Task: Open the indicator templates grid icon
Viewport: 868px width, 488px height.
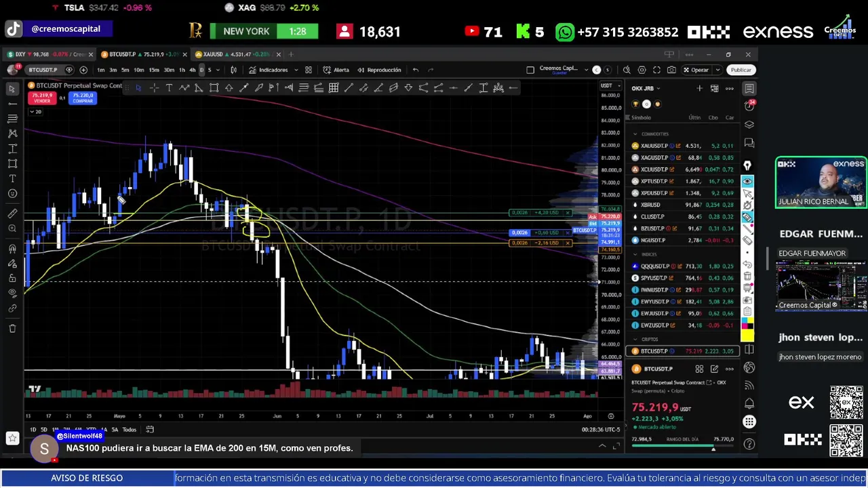Action: pyautogui.click(x=309, y=70)
